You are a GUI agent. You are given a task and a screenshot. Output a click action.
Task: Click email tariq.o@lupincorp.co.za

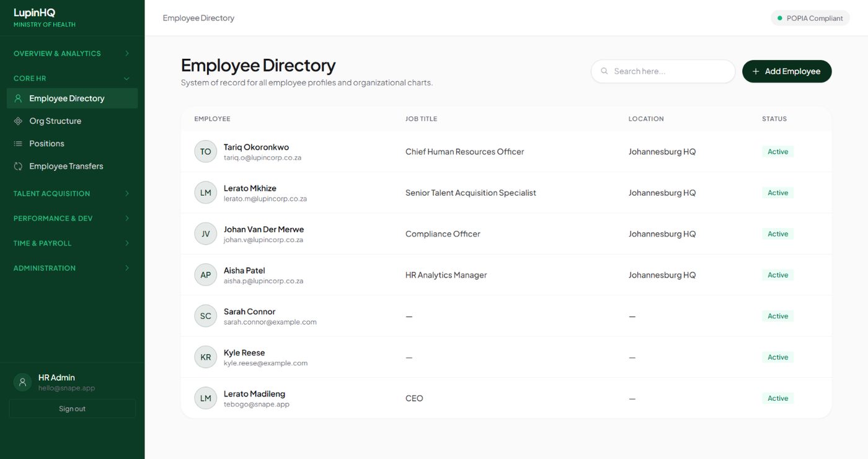click(262, 158)
